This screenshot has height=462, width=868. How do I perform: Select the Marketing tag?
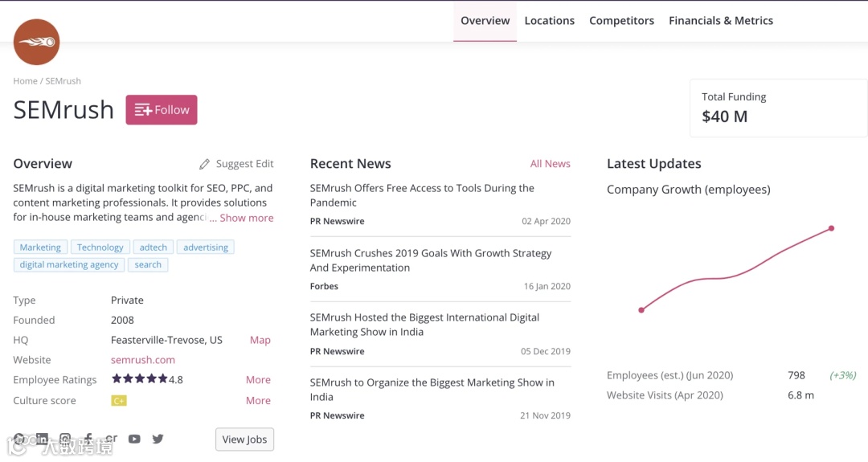pyautogui.click(x=40, y=247)
